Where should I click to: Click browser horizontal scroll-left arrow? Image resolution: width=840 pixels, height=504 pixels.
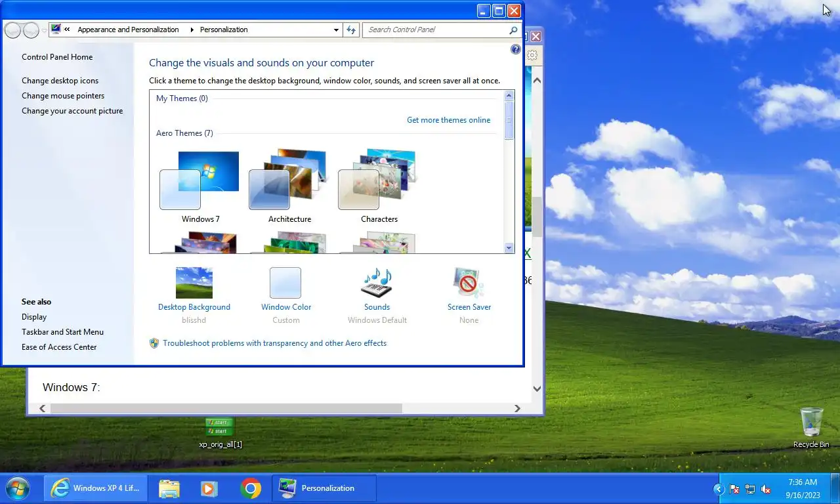tap(43, 408)
